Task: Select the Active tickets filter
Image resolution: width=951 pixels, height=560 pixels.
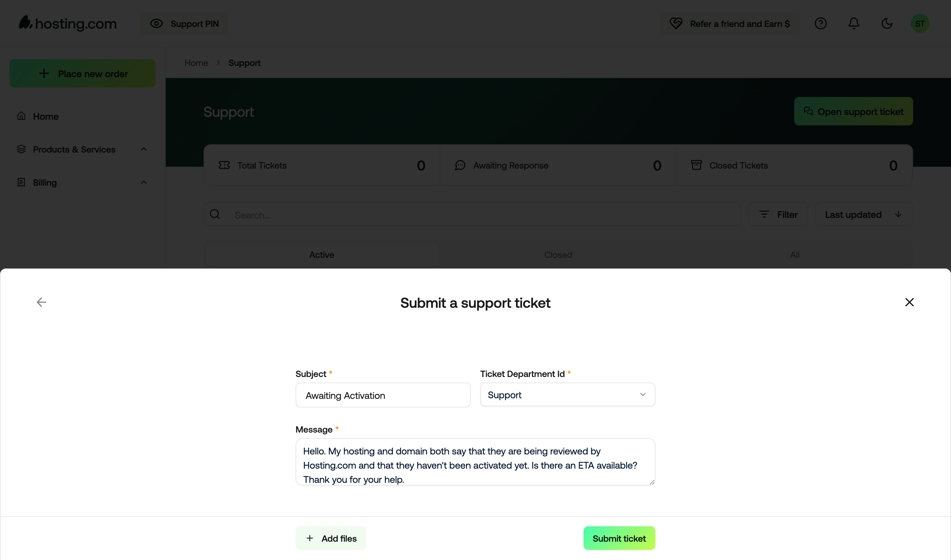Action: coord(321,254)
